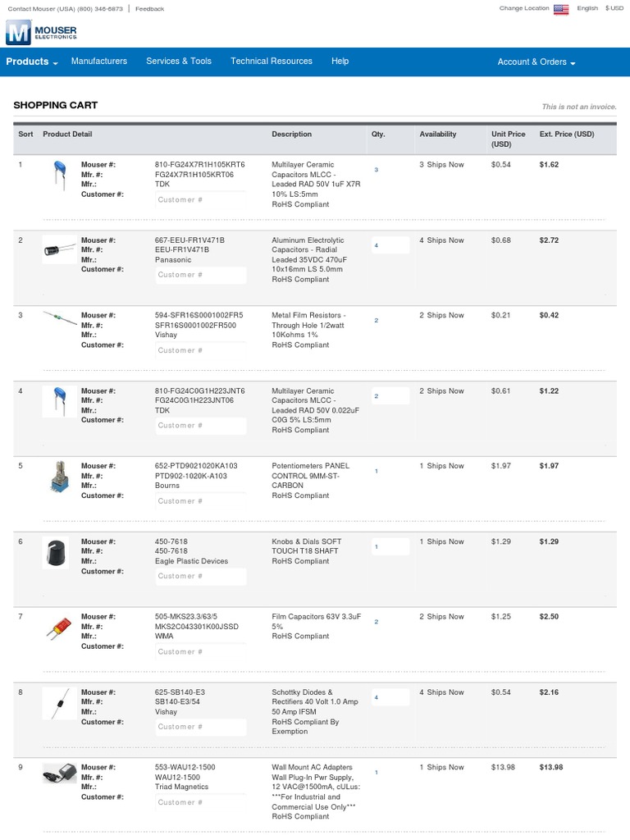630x840 pixels.
Task: Select the Help menu item
Action: 340,62
